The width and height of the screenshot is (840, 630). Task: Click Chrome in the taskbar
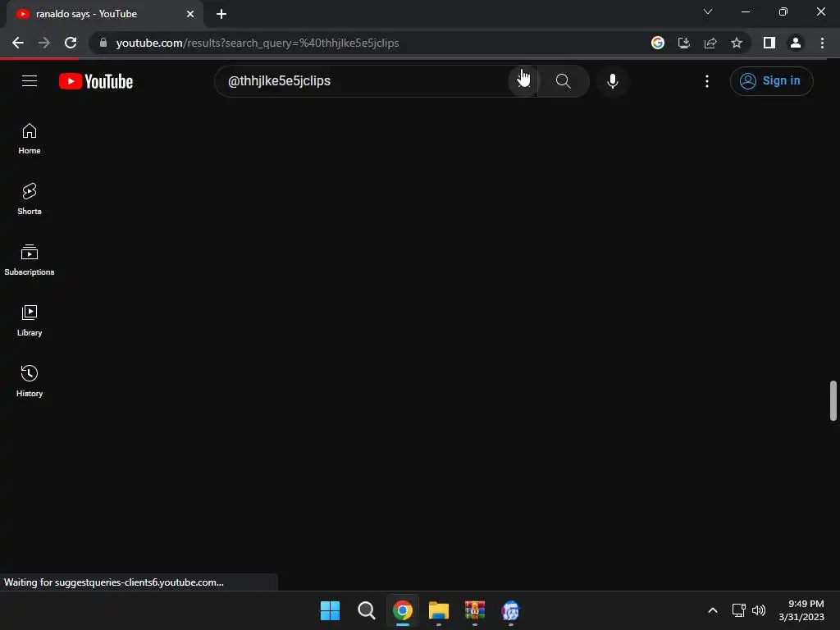(402, 610)
